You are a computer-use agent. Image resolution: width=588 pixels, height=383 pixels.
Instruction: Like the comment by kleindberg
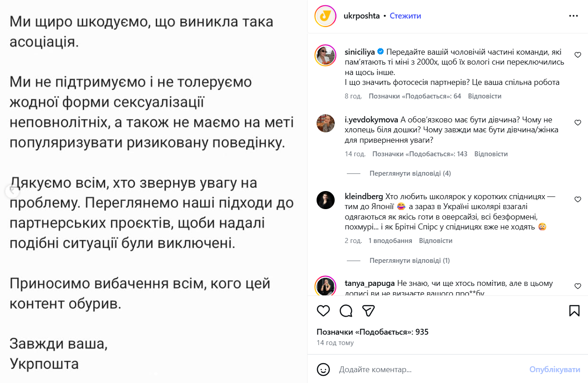tap(578, 199)
